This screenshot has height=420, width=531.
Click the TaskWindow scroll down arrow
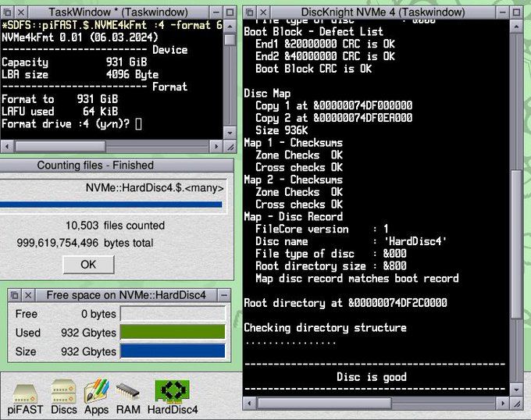[230, 133]
